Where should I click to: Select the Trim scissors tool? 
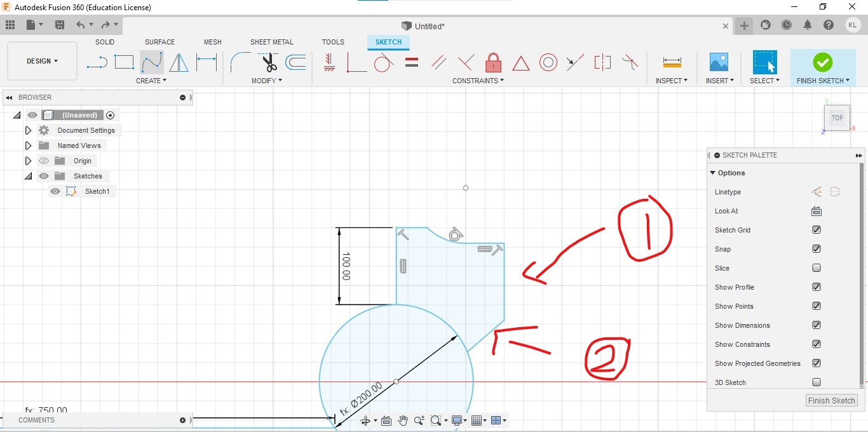[269, 62]
